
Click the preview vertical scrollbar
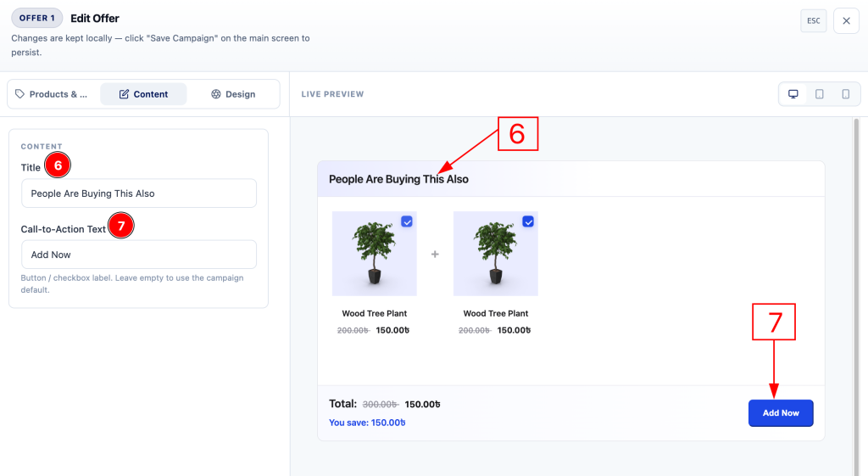coord(856,296)
